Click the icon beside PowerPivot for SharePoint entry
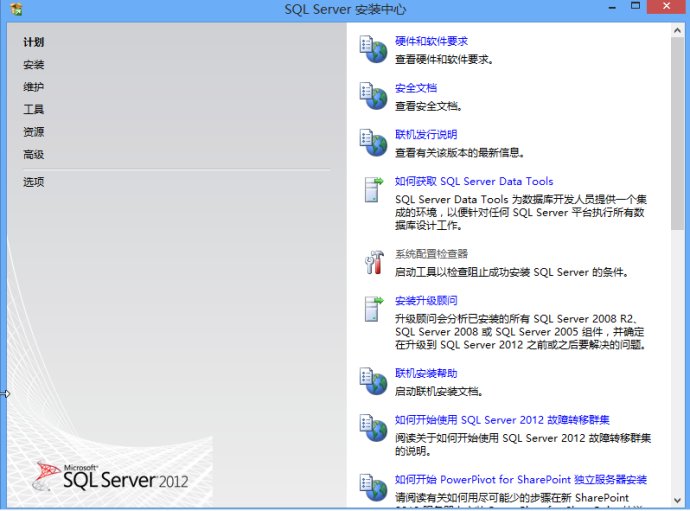This screenshot has height=511, width=690. [373, 487]
